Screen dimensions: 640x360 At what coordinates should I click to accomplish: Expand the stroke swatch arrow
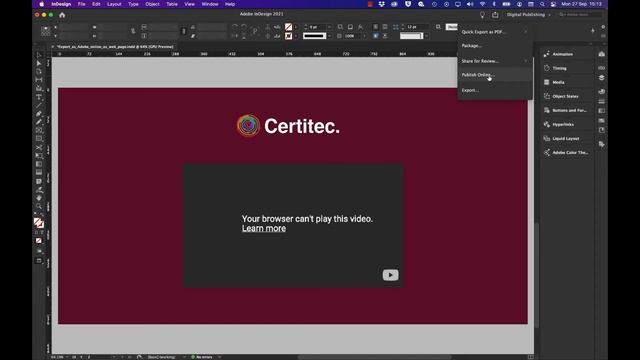pyautogui.click(x=296, y=36)
